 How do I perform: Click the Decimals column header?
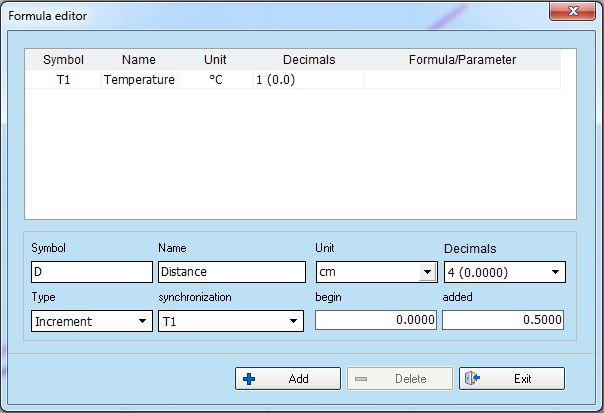click(309, 60)
